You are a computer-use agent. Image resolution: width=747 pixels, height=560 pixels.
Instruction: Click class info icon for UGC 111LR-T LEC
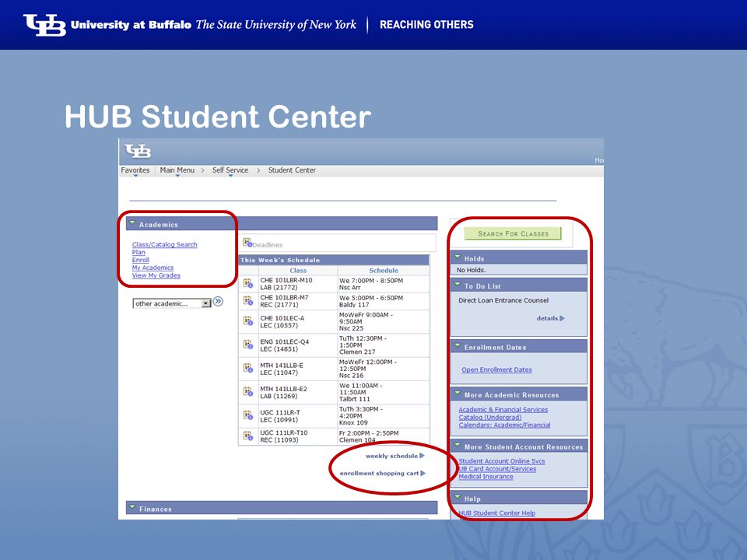[248, 415]
